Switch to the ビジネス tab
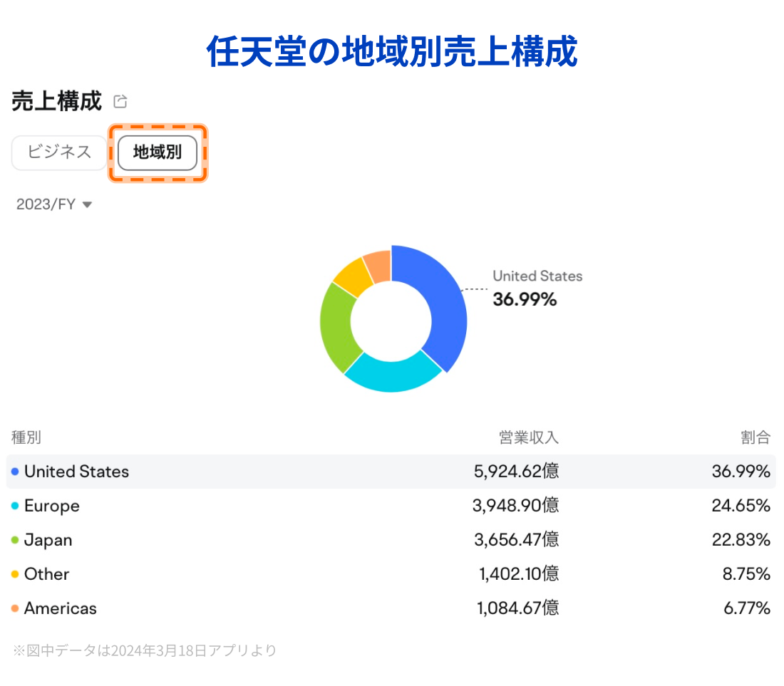The height and width of the screenshot is (686, 784). [59, 152]
